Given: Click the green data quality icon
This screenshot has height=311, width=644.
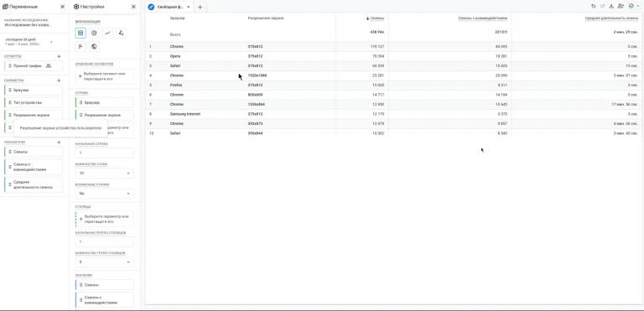Looking at the screenshot, I should [x=631, y=6].
